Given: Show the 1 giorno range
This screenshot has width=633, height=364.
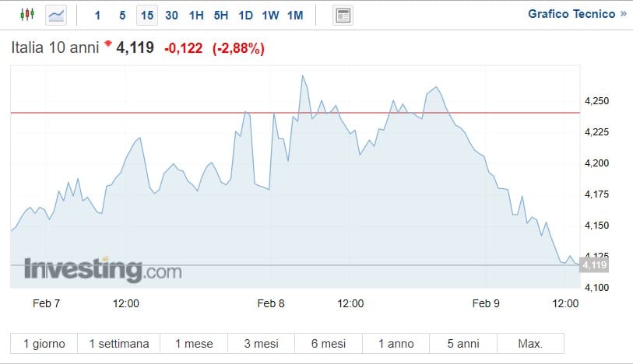Looking at the screenshot, I should pyautogui.click(x=44, y=343).
